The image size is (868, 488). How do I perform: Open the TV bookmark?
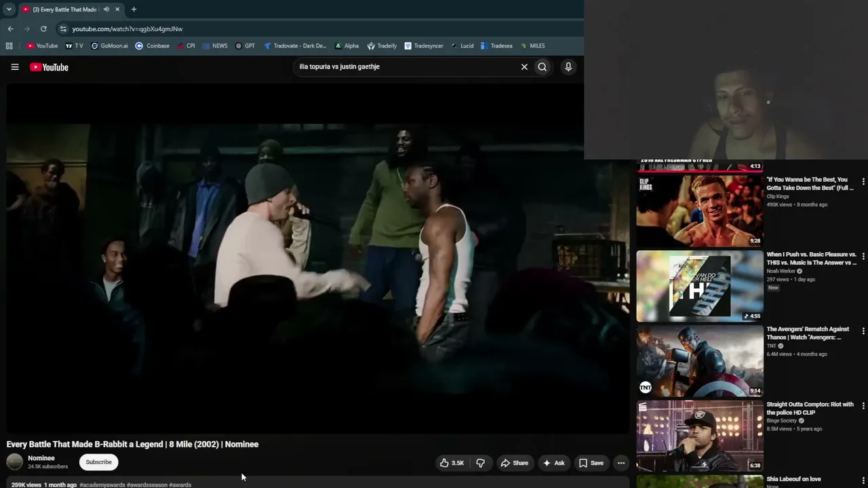tap(74, 46)
